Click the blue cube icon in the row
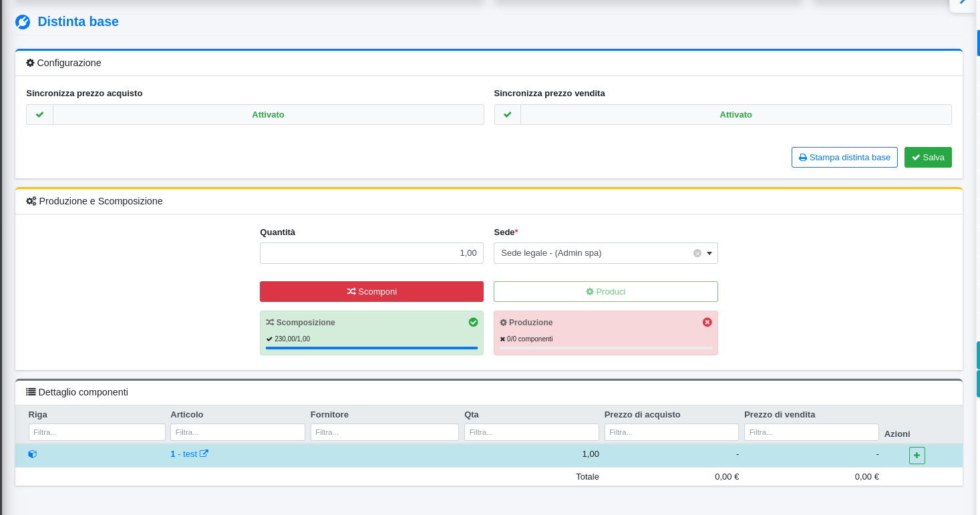 pyautogui.click(x=33, y=454)
